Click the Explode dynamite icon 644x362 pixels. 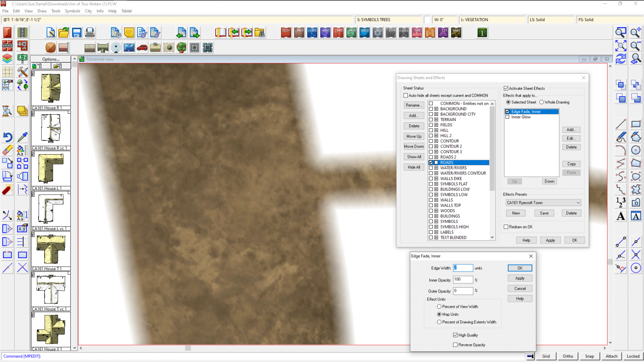(x=7, y=189)
